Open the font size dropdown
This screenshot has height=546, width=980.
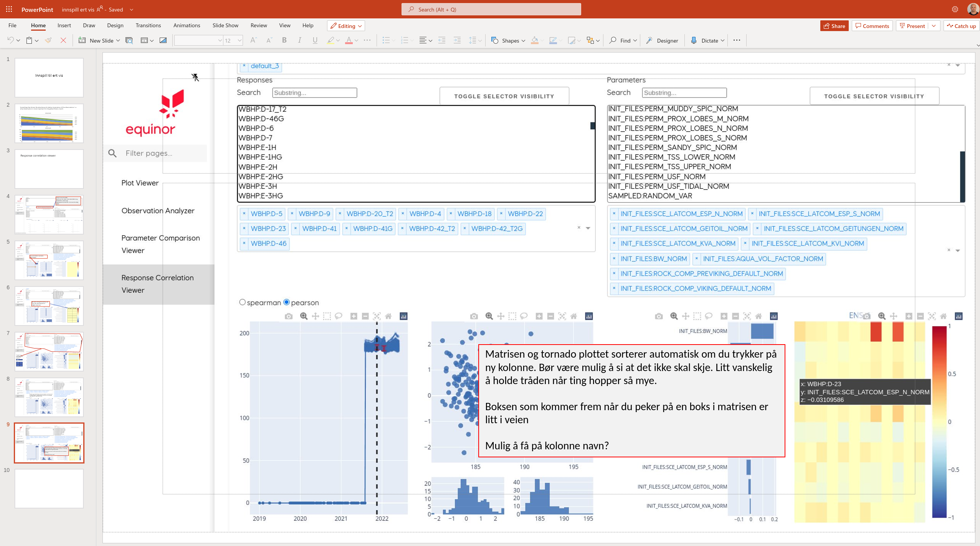[x=239, y=40]
